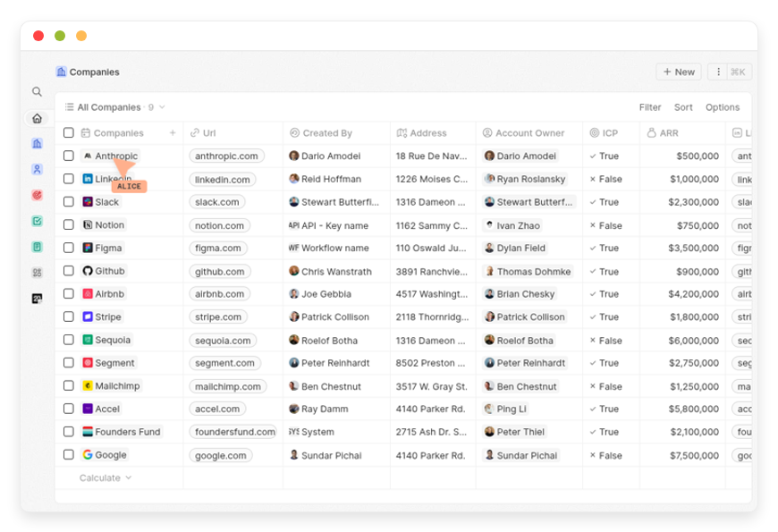
Task: Select the Slack row checkbox
Action: point(69,201)
